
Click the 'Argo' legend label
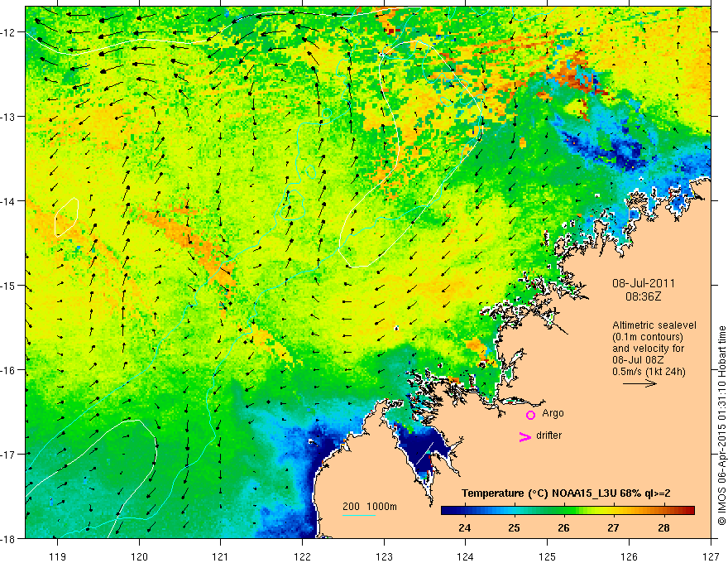[553, 413]
